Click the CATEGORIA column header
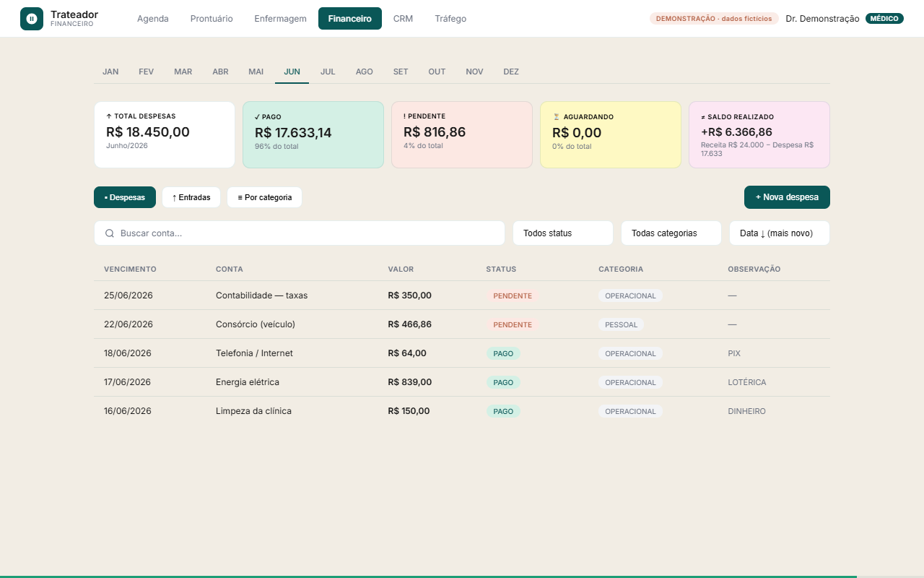Screen dimensions: 924x578 [621, 269]
